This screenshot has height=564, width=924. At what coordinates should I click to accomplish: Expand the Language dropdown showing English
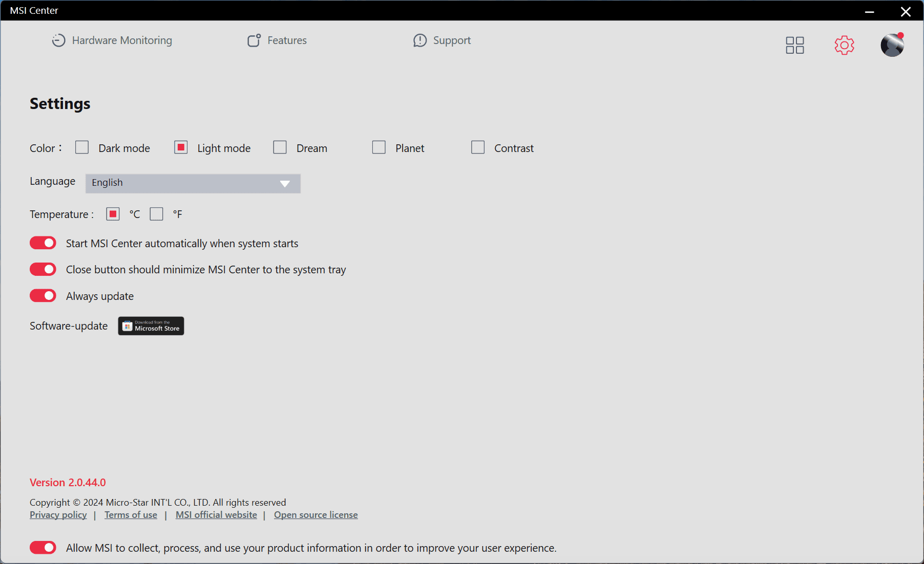tap(193, 183)
